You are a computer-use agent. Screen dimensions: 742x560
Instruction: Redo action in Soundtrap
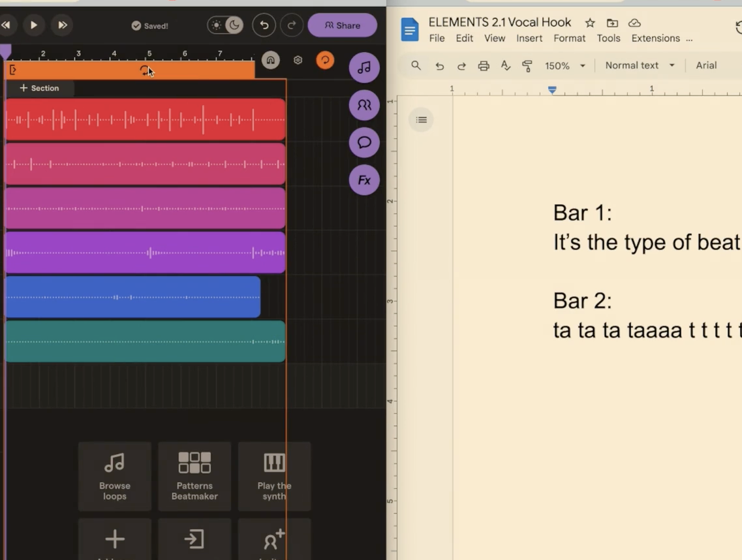[292, 25]
